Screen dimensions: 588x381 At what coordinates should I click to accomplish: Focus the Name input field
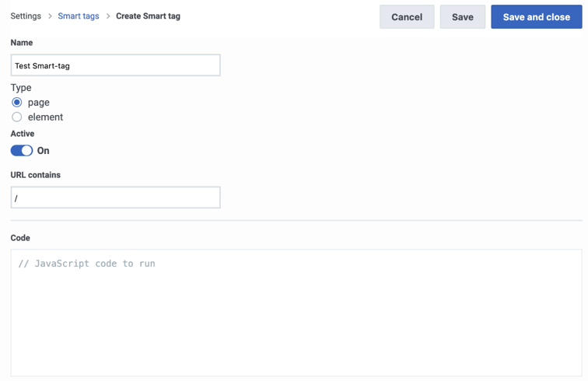point(115,65)
